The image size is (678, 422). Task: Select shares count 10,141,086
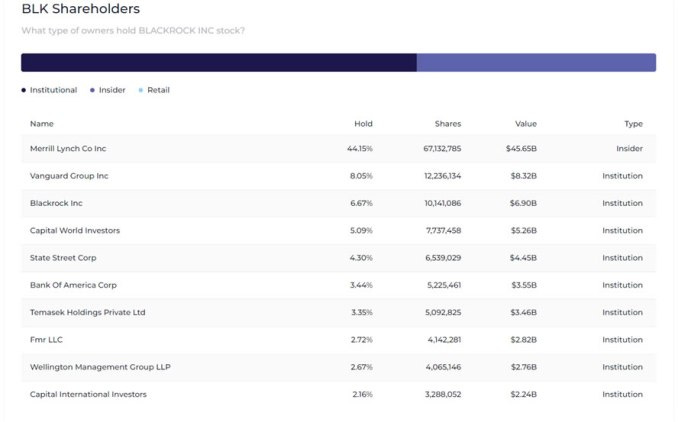pyautogui.click(x=442, y=203)
